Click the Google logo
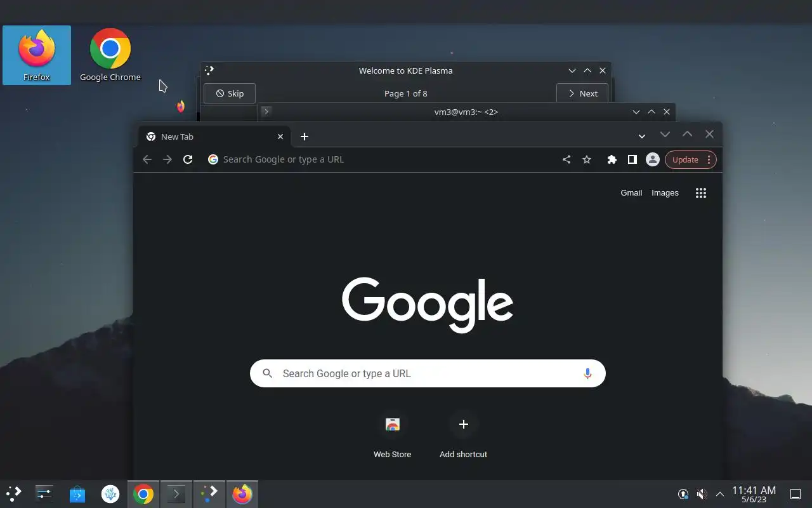812x508 pixels. coord(428,305)
